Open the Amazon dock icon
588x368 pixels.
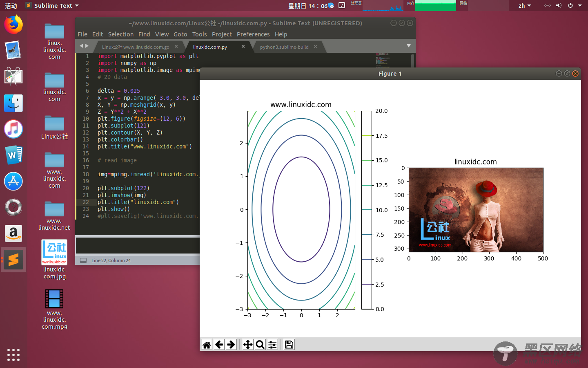(13, 233)
